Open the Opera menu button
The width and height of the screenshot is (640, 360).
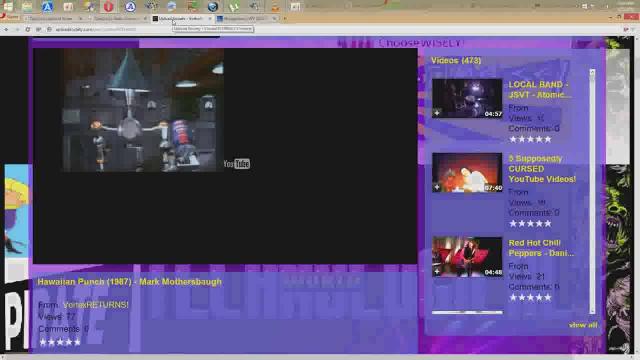click(x=10, y=18)
